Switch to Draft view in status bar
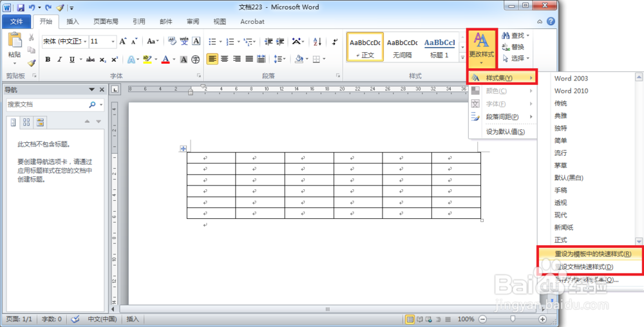Viewport: 644px width, 327px height. [448, 319]
